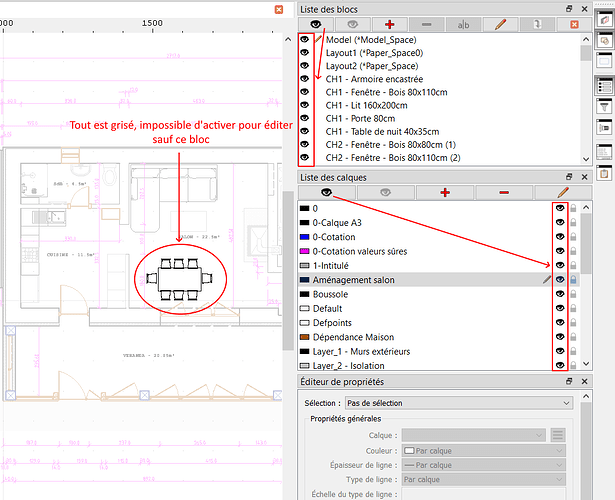Hide the Boussole layer
The width and height of the screenshot is (615, 500).
click(561, 295)
